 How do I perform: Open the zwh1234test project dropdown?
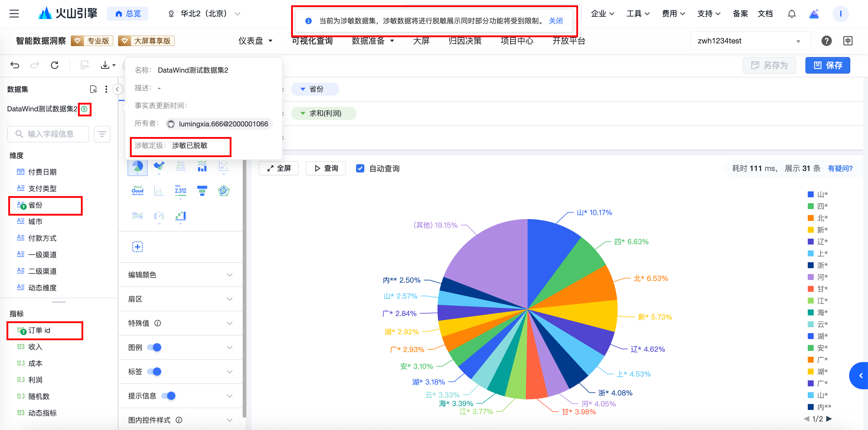750,41
